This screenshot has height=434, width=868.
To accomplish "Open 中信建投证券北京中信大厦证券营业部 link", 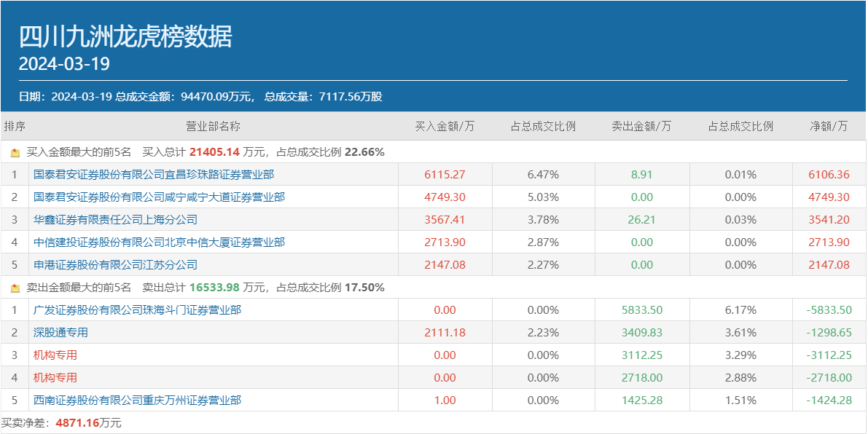I will pyautogui.click(x=159, y=242).
